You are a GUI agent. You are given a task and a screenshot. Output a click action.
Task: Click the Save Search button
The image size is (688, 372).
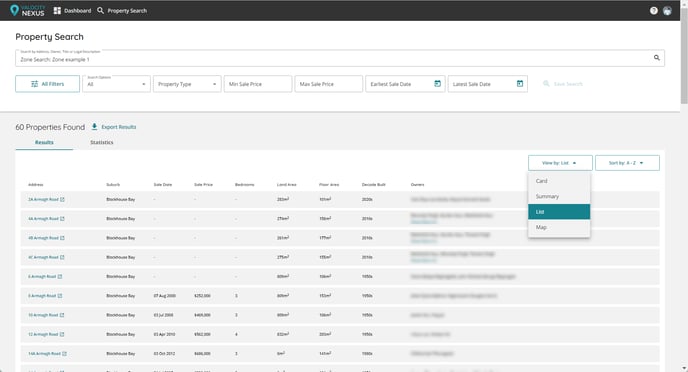tap(563, 84)
